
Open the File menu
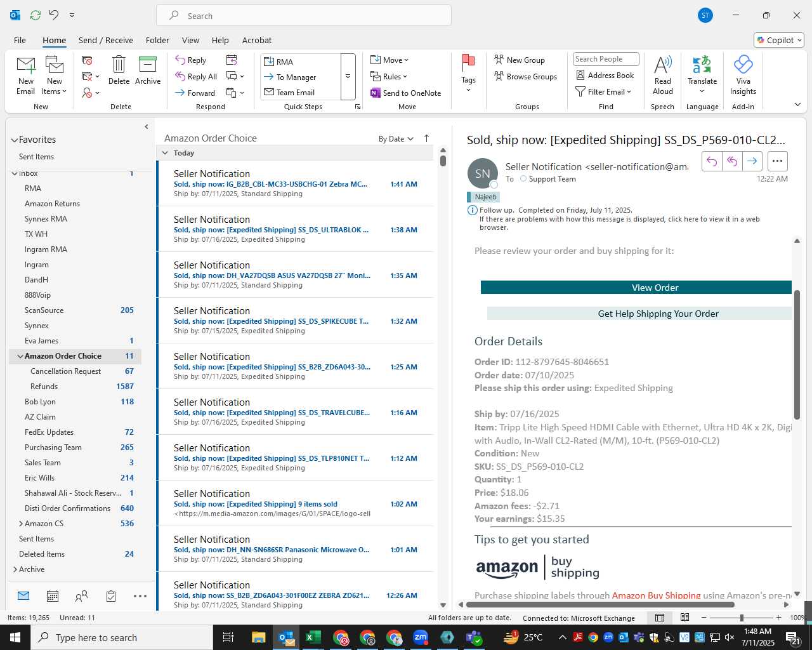pos(20,40)
